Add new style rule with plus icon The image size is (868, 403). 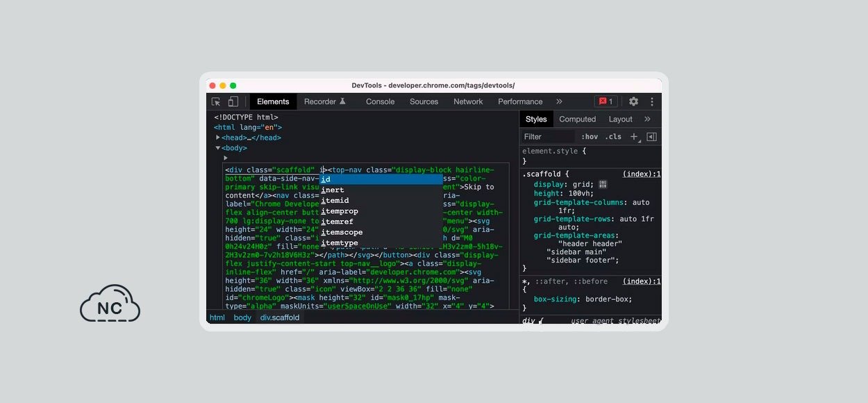click(x=633, y=137)
